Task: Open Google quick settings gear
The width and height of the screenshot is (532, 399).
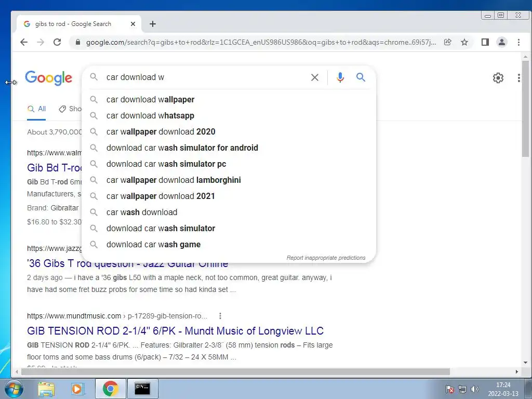Action: (x=498, y=78)
